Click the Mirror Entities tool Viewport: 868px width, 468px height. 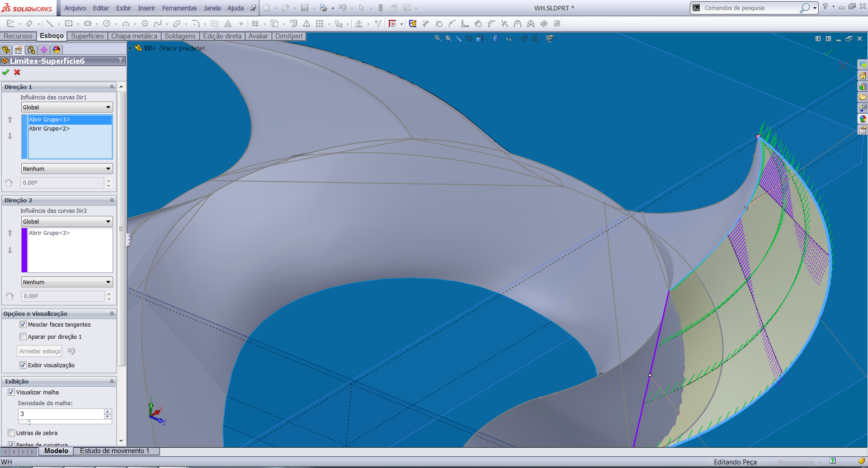coord(307,23)
